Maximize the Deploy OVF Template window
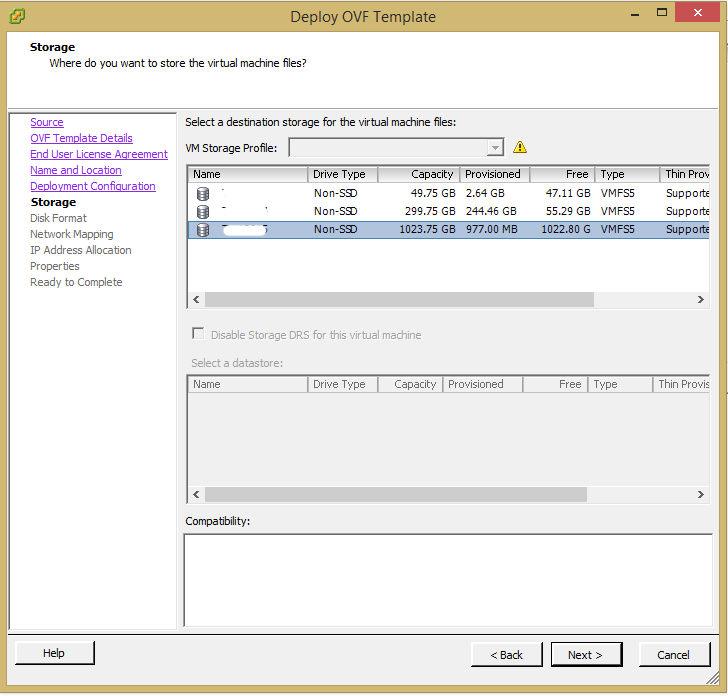728x696 pixels. (662, 13)
